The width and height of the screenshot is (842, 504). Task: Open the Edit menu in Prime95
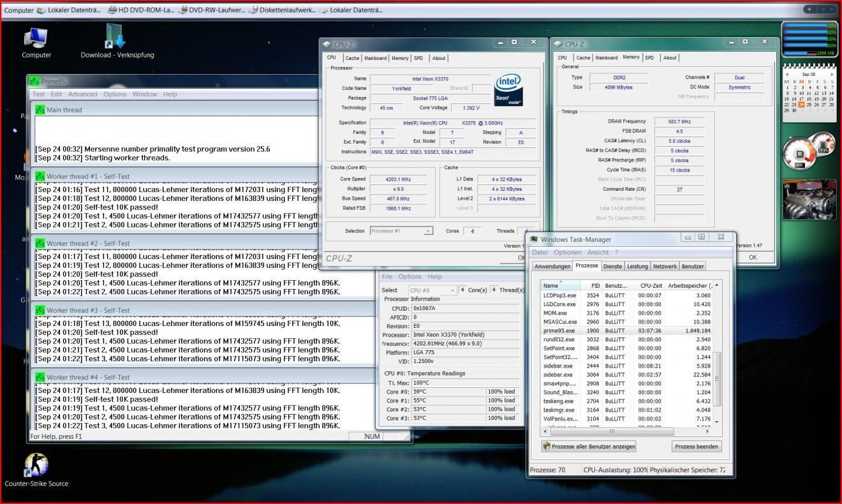57,94
